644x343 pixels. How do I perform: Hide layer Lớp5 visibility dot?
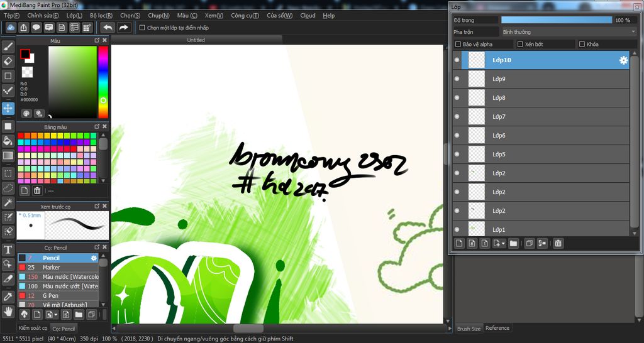point(457,155)
